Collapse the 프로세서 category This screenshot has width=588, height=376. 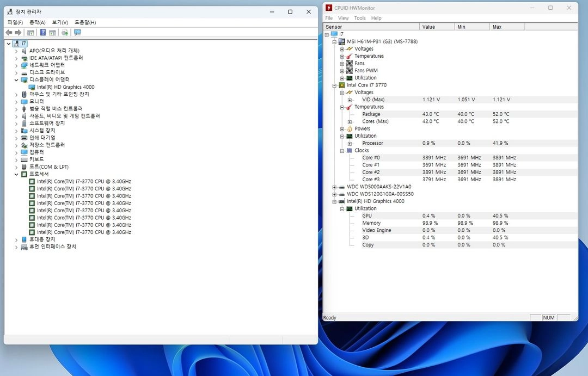16,174
